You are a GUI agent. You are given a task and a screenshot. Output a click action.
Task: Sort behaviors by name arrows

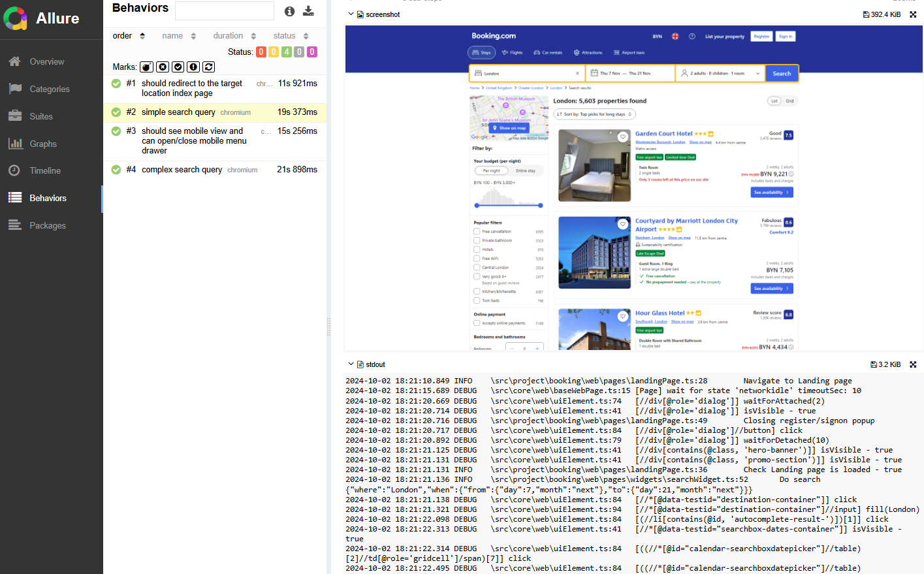193,36
